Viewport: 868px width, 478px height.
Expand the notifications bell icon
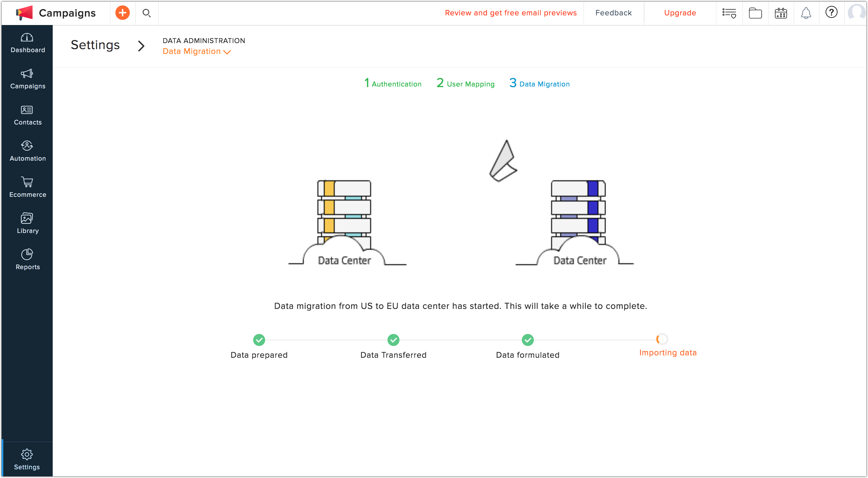[806, 12]
